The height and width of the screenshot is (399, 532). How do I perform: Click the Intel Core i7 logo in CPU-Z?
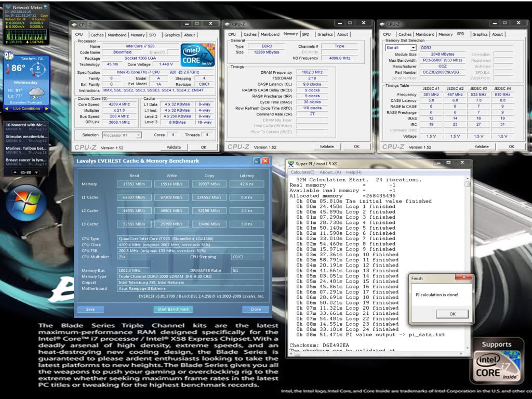coord(198,55)
